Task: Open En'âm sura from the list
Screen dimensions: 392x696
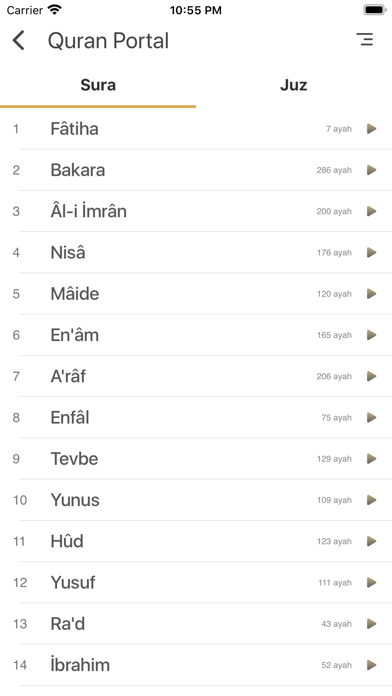Action: pyautogui.click(x=196, y=335)
